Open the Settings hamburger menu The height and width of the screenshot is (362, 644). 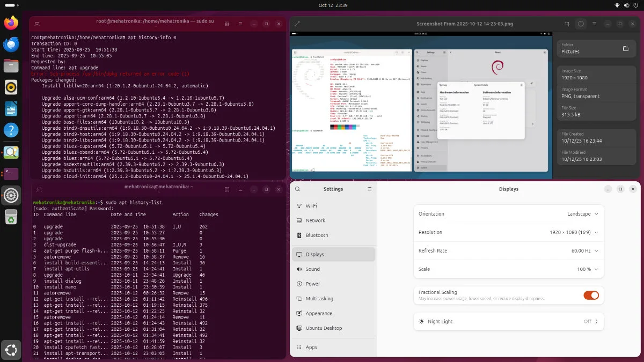point(369,189)
